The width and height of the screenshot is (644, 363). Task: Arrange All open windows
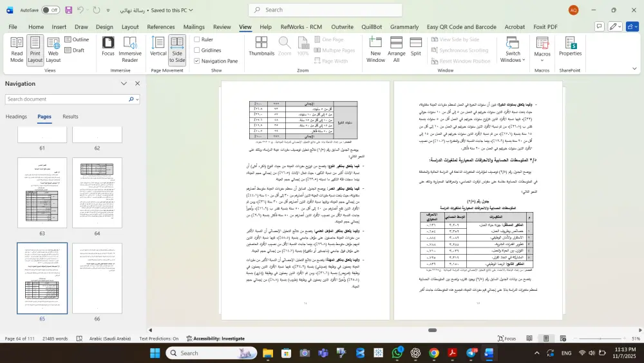[396, 50]
